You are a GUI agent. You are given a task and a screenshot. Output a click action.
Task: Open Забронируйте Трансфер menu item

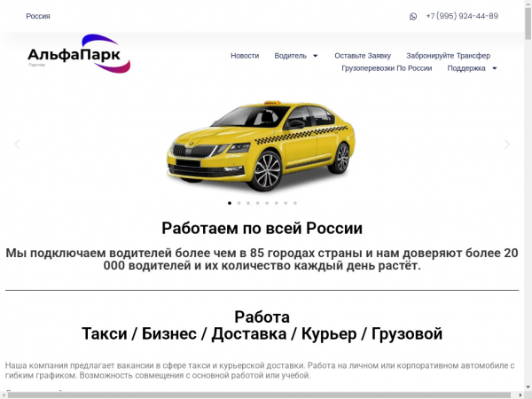coord(448,56)
